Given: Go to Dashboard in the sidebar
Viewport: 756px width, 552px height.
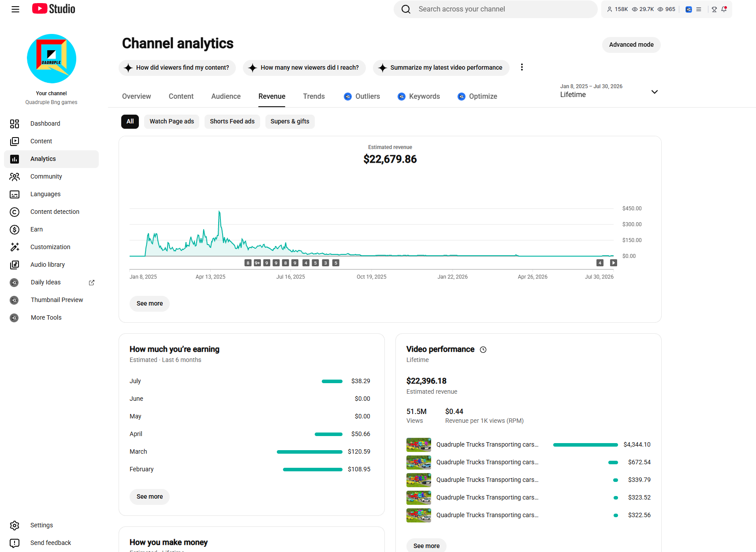Looking at the screenshot, I should tap(51, 123).
